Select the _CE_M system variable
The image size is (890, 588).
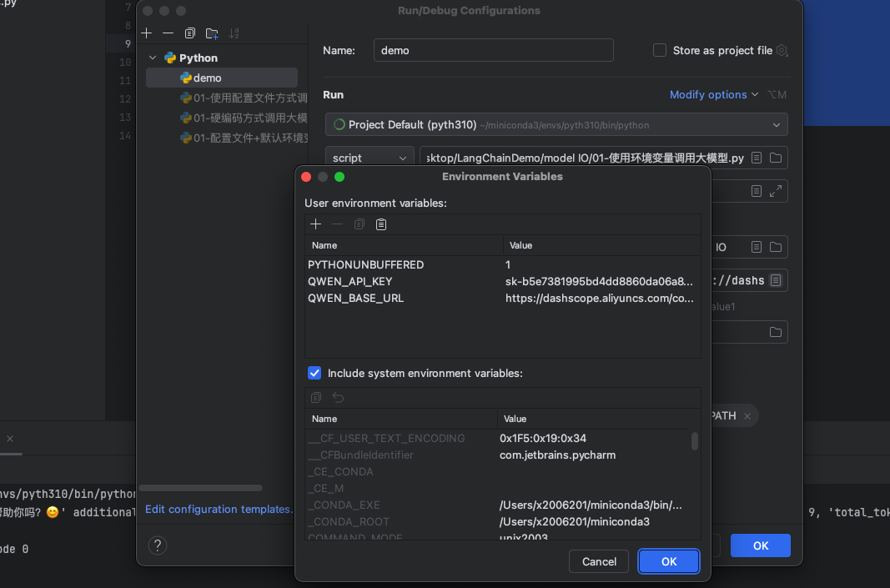pyautogui.click(x=497, y=488)
